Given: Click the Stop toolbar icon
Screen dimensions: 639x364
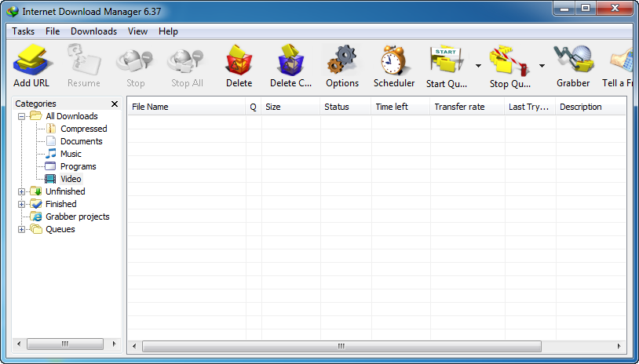Looking at the screenshot, I should click(x=135, y=62).
